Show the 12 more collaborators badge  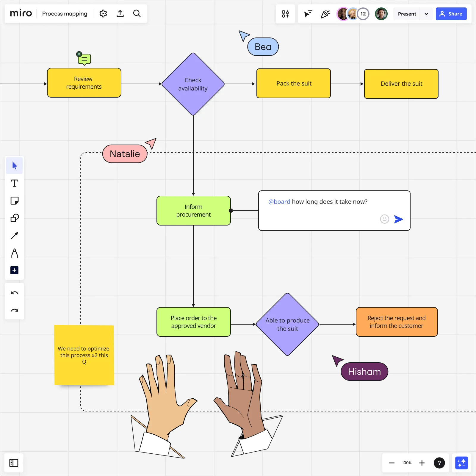[363, 14]
